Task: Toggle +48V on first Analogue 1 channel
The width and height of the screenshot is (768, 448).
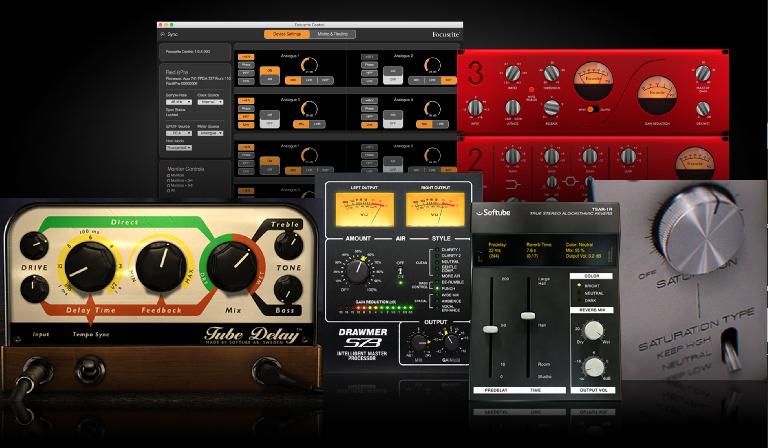Action: click(246, 57)
